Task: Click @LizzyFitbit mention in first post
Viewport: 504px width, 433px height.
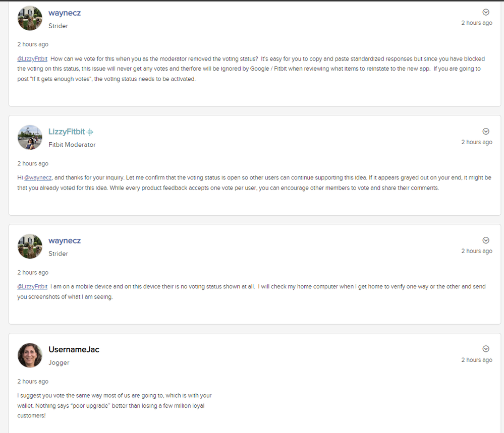Action: (32, 57)
